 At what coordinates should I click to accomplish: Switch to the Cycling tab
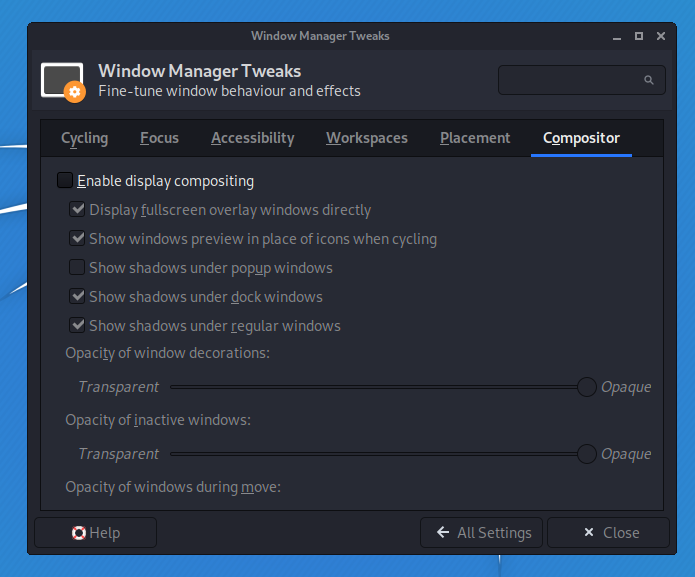(x=85, y=138)
